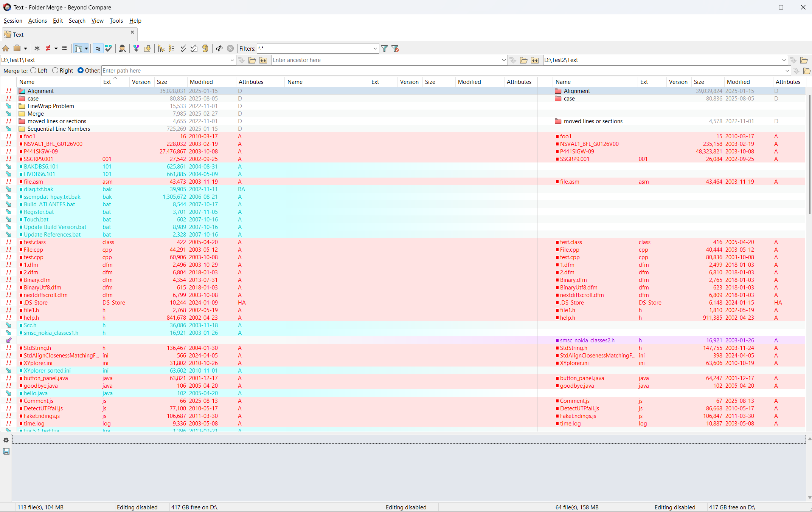
Task: Open the Show Differences dropdown arrow
Action: (56, 48)
